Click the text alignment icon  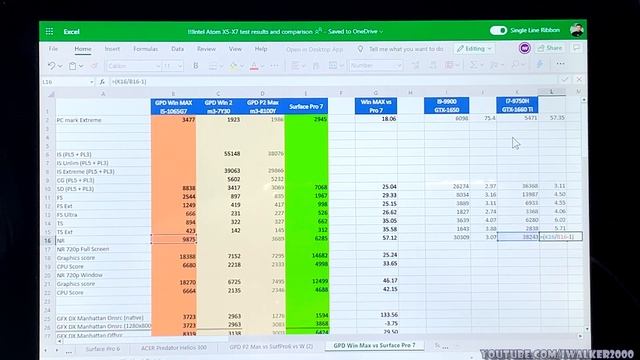[x=295, y=65]
